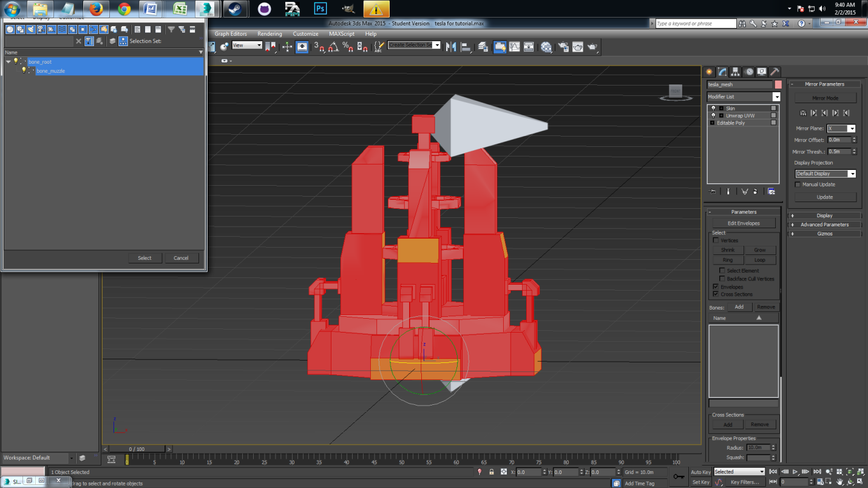Click the Edit Envelopes button

tap(744, 223)
